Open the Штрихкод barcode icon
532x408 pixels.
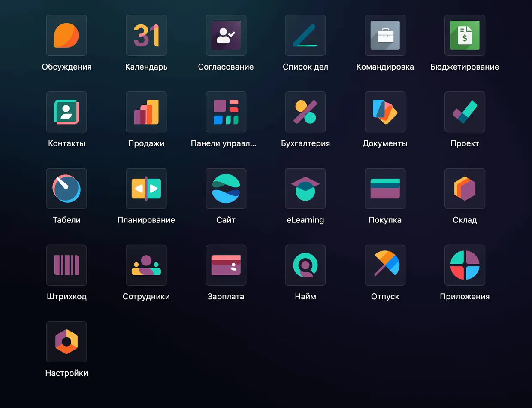(x=66, y=265)
